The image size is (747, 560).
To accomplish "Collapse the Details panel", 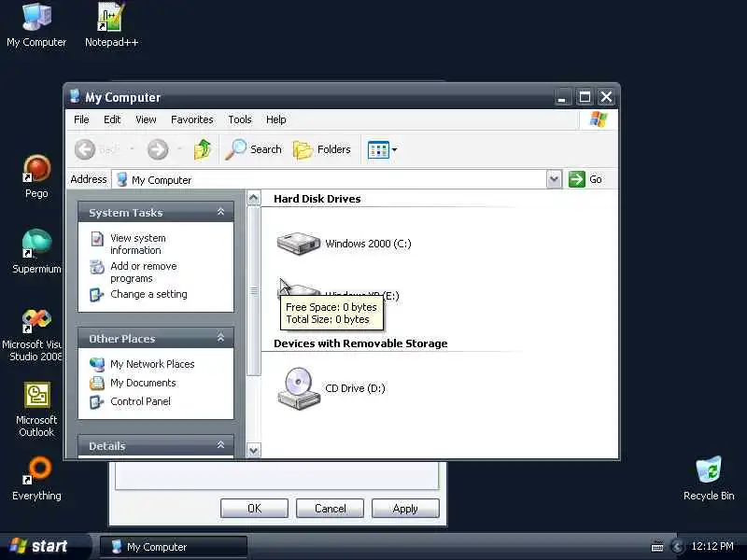I will point(220,445).
